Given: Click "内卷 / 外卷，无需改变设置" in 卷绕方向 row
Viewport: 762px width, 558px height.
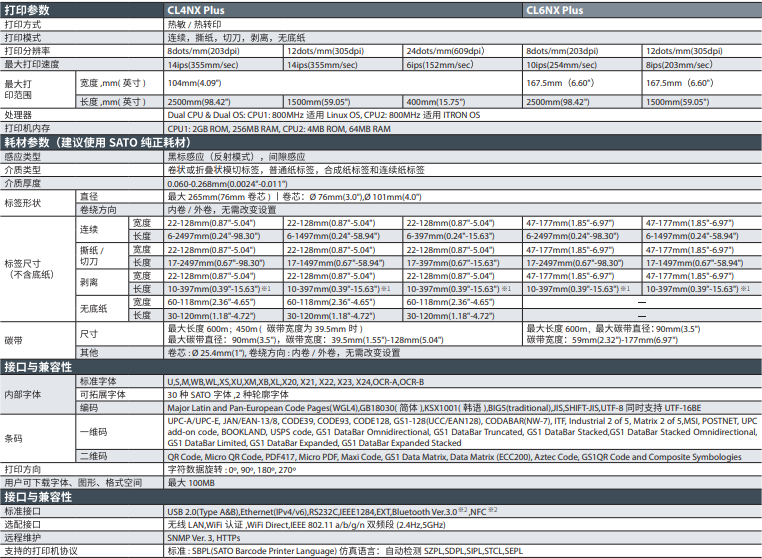Looking at the screenshot, I should tap(222, 210).
